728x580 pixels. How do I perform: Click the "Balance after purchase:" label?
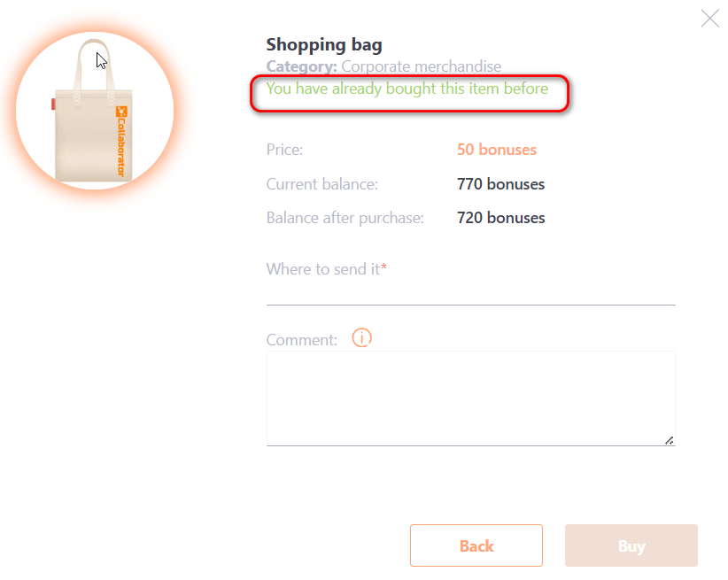click(x=345, y=218)
